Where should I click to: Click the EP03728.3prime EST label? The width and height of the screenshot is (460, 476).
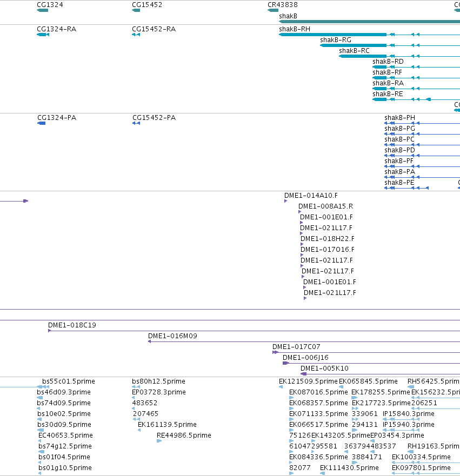(159, 392)
